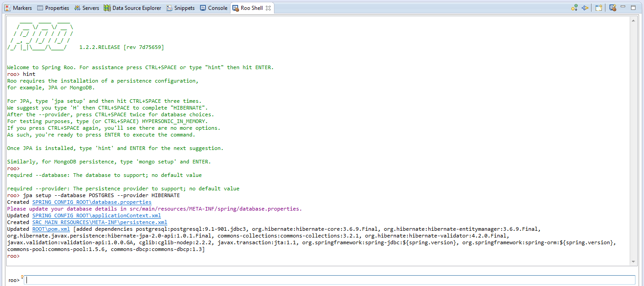This screenshot has height=286, width=644.
Task: Click the yellow-green circles arrow toolbar icon
Action: pyautogui.click(x=574, y=8)
